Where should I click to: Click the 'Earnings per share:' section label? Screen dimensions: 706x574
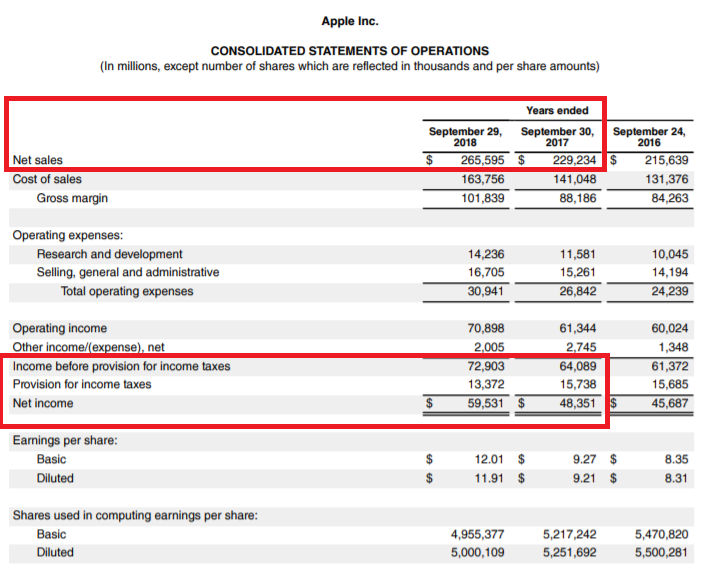[65, 440]
